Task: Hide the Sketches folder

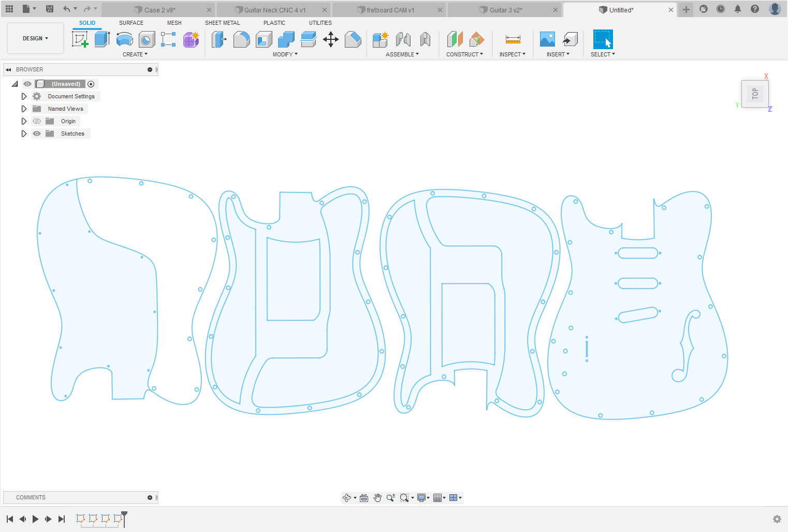Action: (x=37, y=134)
